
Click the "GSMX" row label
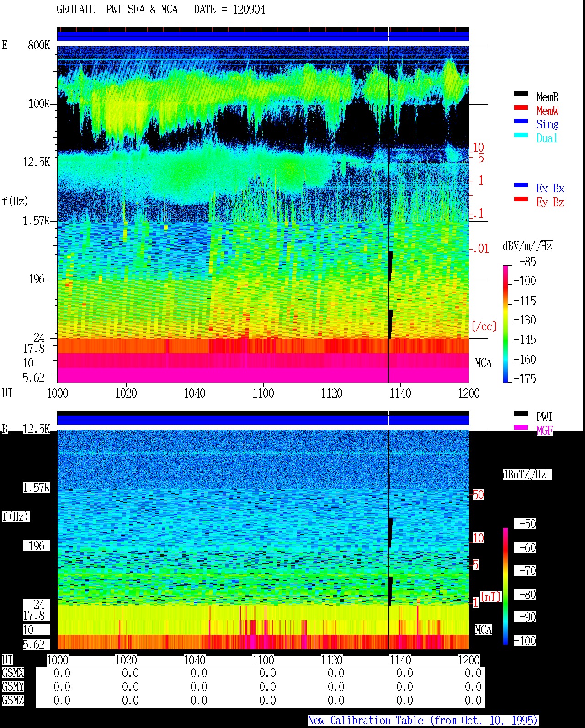(13, 673)
